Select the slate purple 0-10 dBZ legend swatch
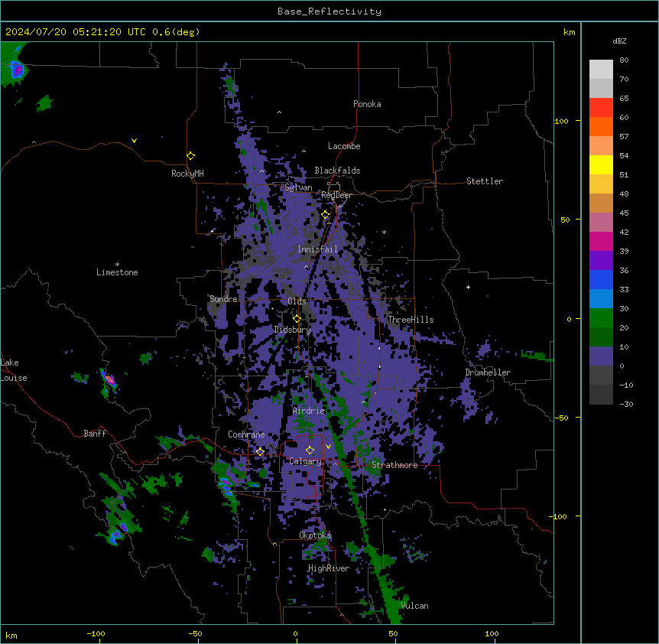Screen dimensions: 659x644 coord(601,356)
